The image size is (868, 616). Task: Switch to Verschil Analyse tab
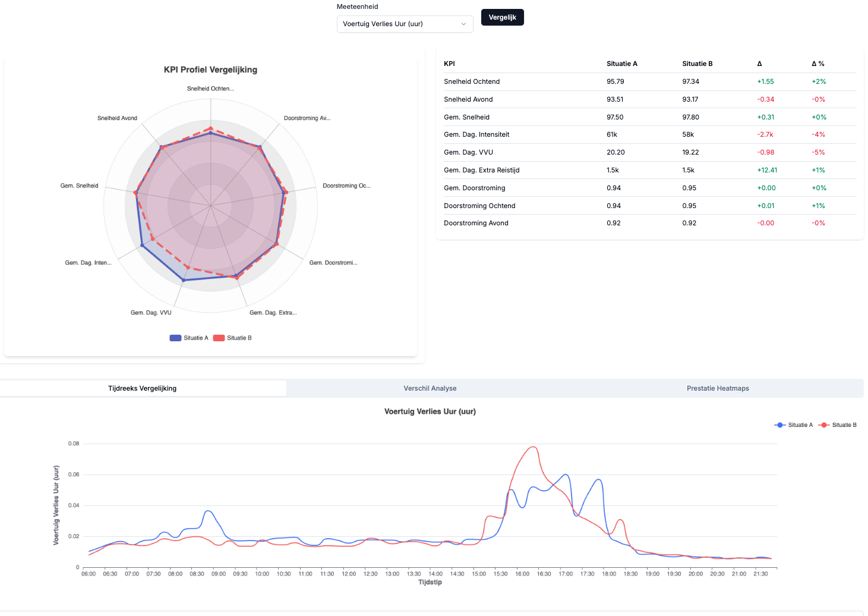pyautogui.click(x=430, y=388)
